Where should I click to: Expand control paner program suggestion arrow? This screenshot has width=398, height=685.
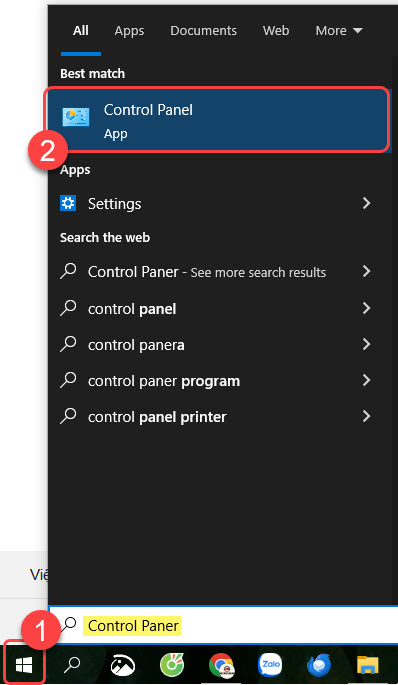coord(367,381)
